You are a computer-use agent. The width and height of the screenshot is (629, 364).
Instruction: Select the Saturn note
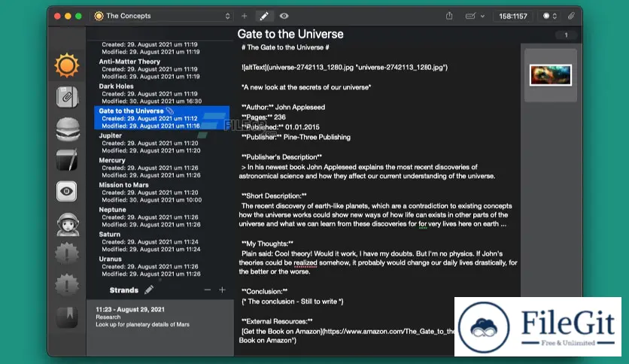(x=162, y=241)
